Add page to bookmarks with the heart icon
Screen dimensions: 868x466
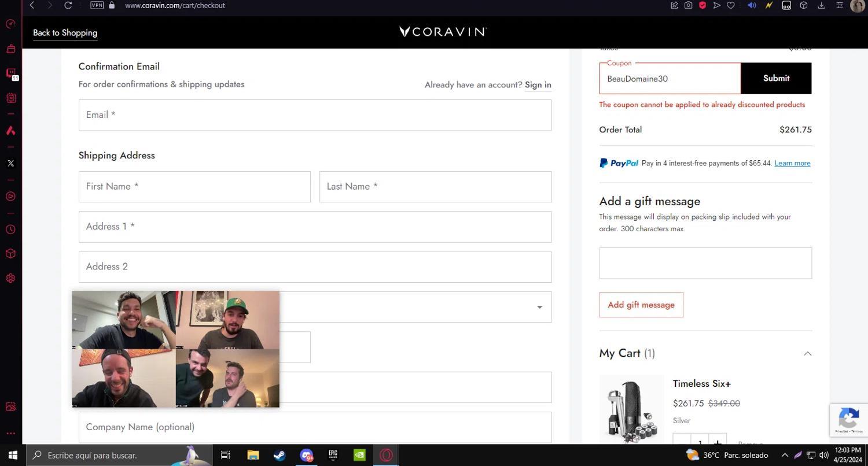(x=731, y=5)
